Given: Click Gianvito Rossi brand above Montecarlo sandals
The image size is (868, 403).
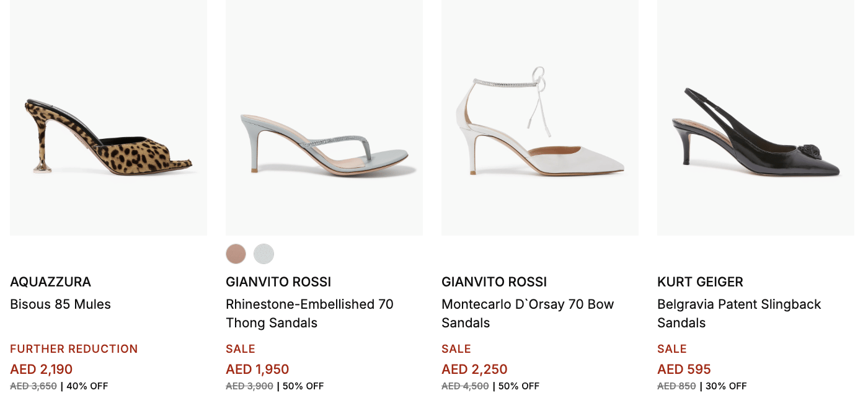Looking at the screenshot, I should click(x=494, y=282).
